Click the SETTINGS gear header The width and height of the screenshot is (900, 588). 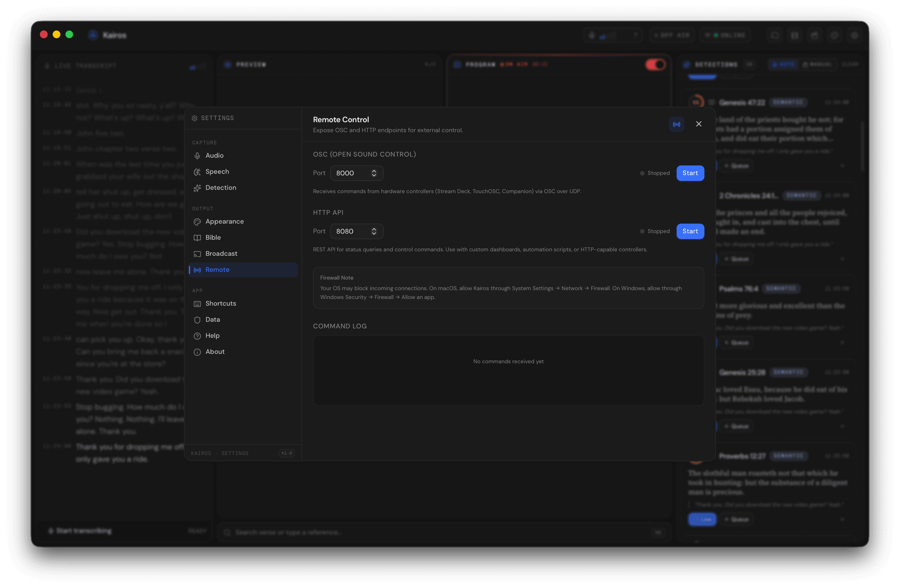tap(213, 118)
